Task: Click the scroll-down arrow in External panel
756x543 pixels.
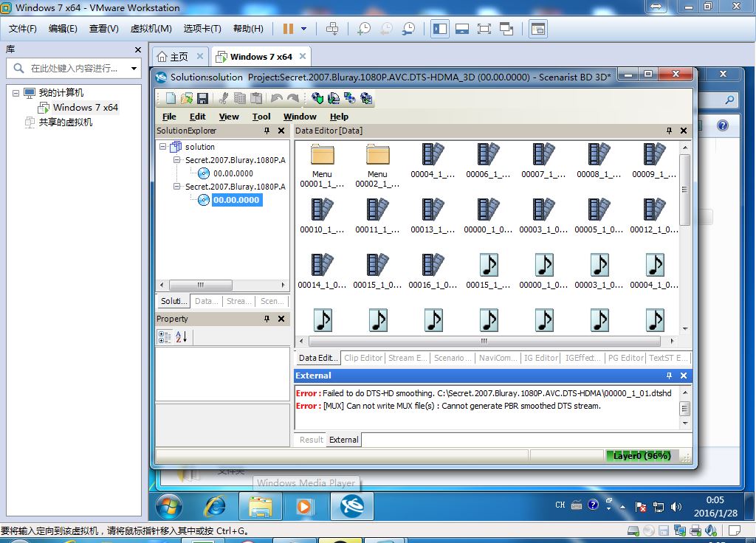Action: 685,423
